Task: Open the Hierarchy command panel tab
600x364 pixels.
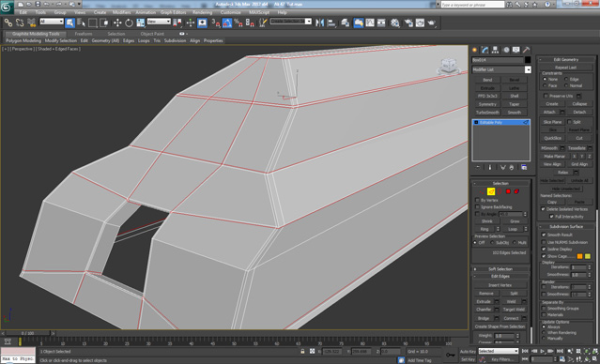Action: tap(496, 50)
